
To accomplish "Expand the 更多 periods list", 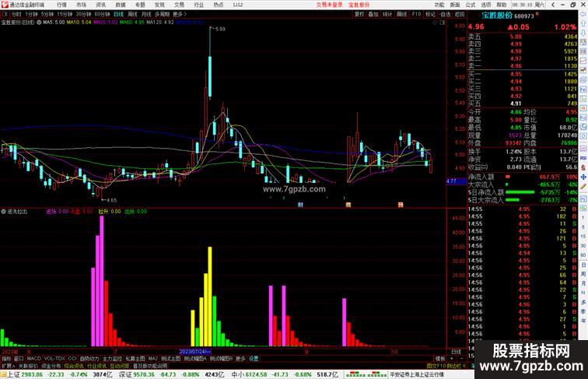I will tap(179, 14).
